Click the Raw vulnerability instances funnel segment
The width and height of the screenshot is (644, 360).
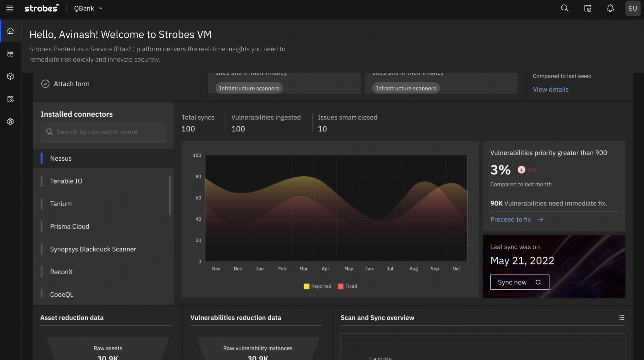(x=258, y=349)
